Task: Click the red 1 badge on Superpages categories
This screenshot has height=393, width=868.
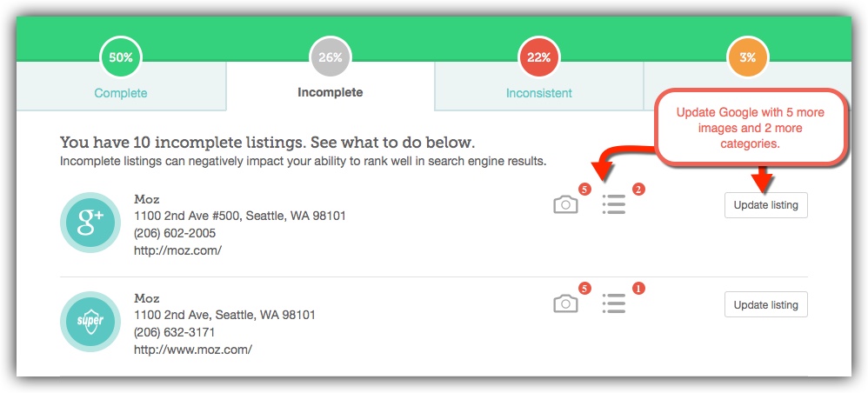Action: 638,289
